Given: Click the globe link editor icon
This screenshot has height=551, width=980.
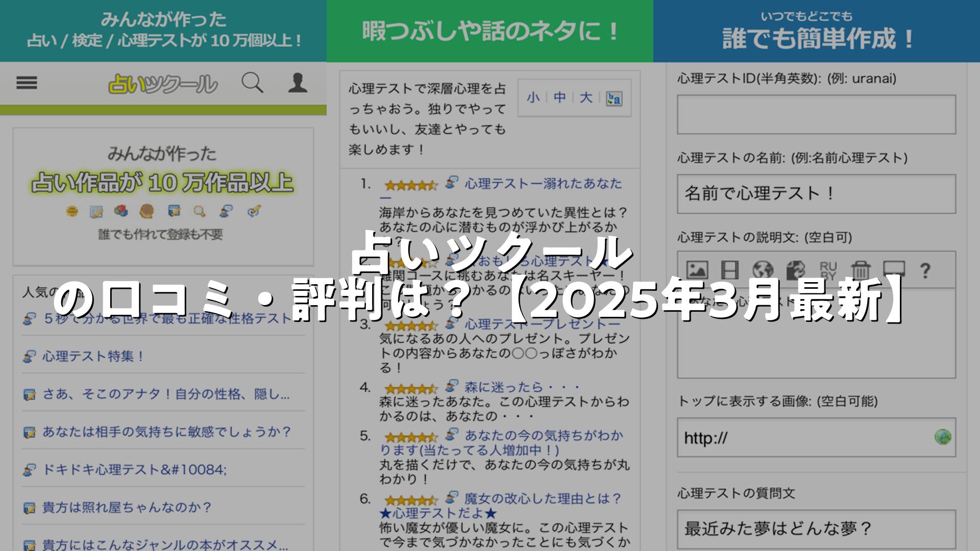Looking at the screenshot, I should click(763, 270).
